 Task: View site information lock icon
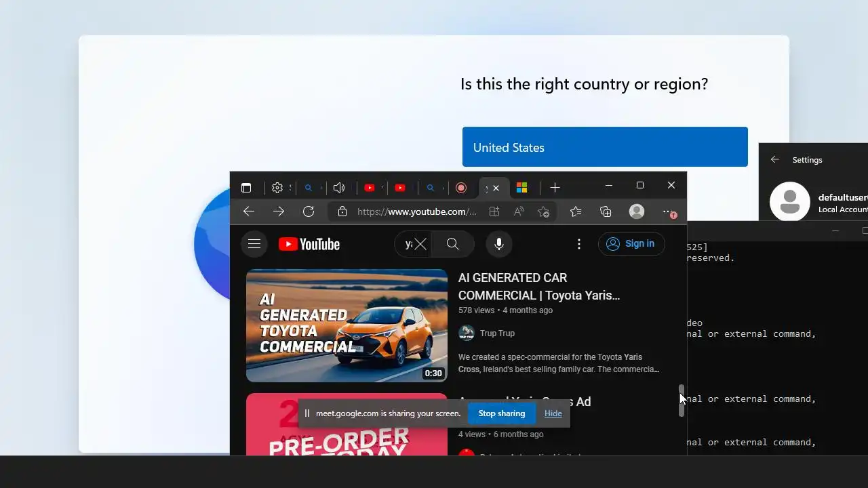pyautogui.click(x=342, y=211)
